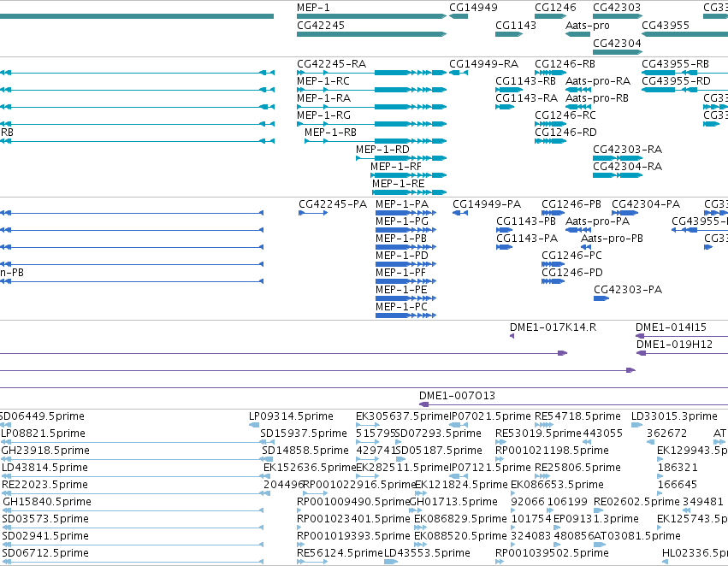Select protein Aats-pro-PA

pyautogui.click(x=578, y=230)
